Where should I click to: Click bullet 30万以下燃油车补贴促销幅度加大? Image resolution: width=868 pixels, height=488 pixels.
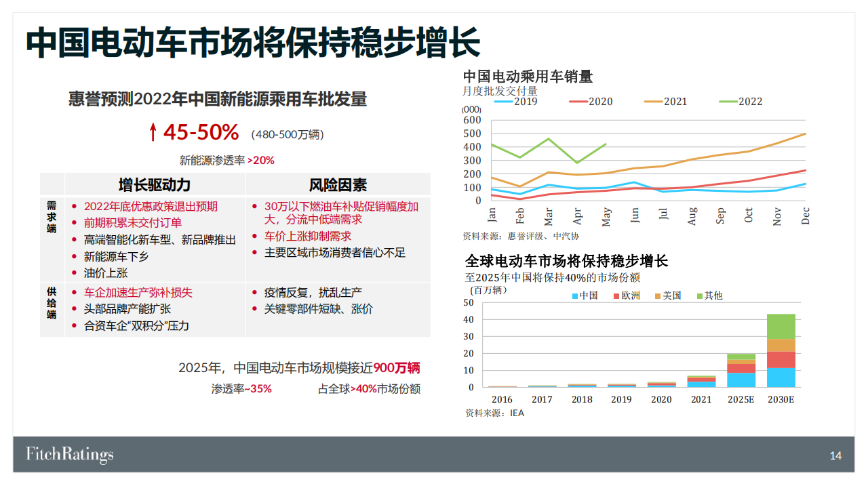[341, 213]
